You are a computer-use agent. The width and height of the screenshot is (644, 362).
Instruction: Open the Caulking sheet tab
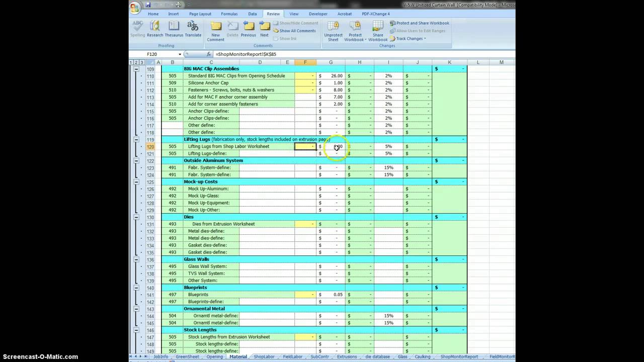tap(423, 356)
